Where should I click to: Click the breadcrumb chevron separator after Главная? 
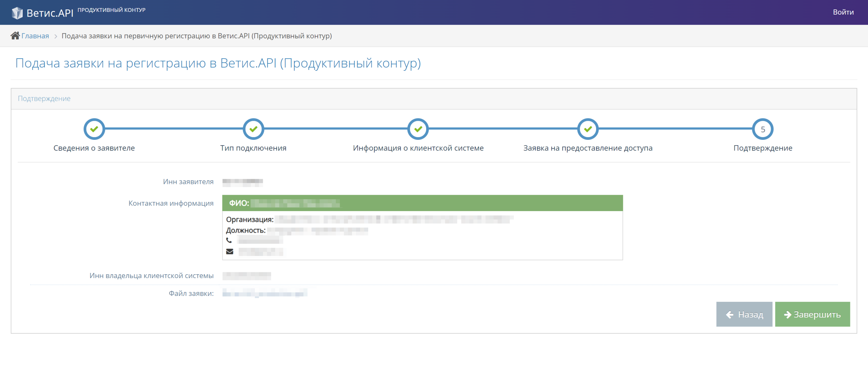56,36
